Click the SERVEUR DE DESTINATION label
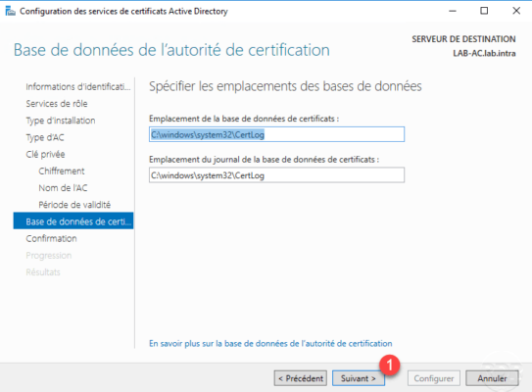 463,39
